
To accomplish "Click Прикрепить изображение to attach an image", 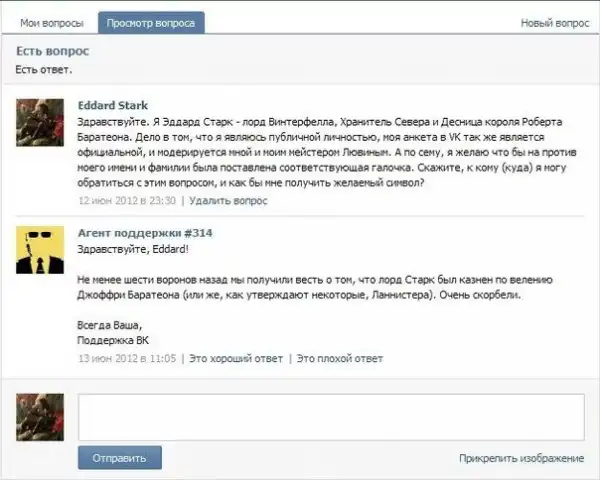I will click(521, 458).
